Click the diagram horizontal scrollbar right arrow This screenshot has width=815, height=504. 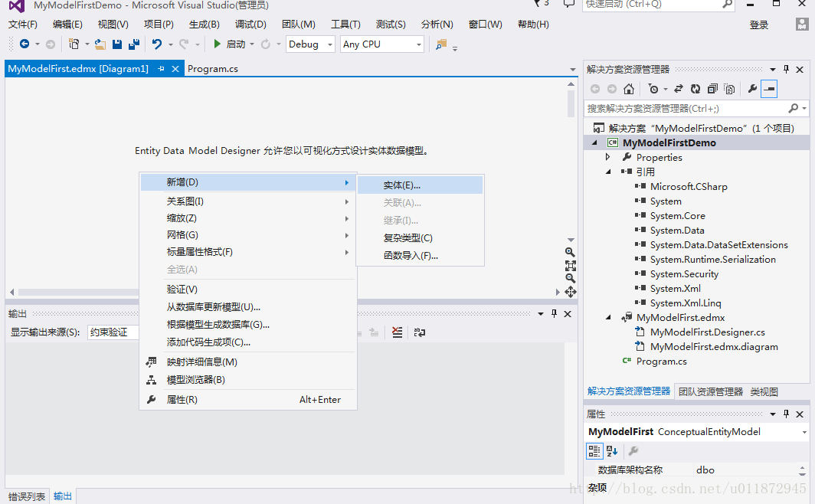tap(558, 292)
